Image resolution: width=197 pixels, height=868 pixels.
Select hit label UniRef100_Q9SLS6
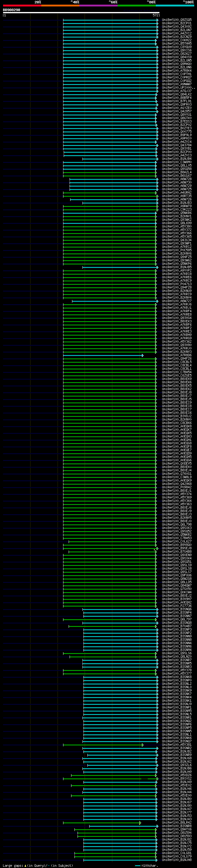tap(177, 653)
